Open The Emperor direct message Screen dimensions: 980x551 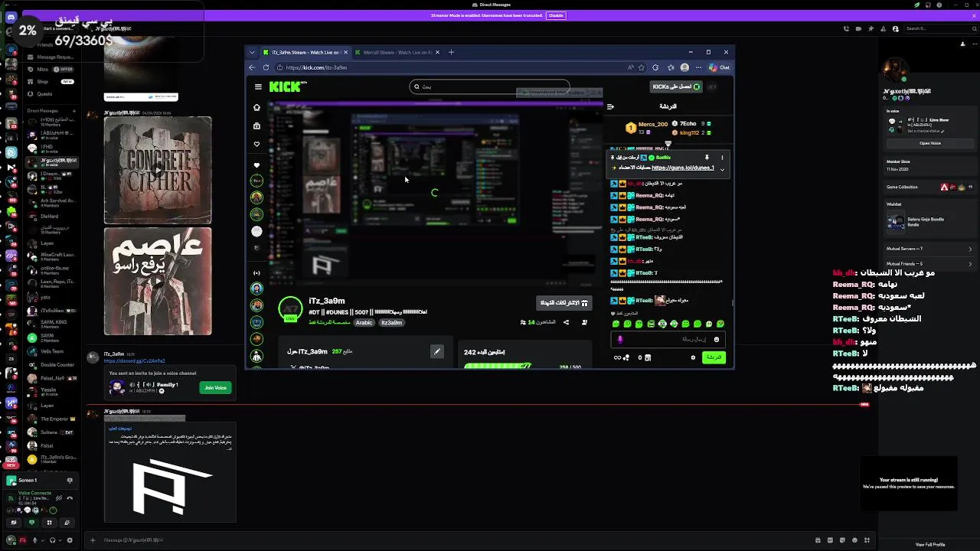[51, 419]
